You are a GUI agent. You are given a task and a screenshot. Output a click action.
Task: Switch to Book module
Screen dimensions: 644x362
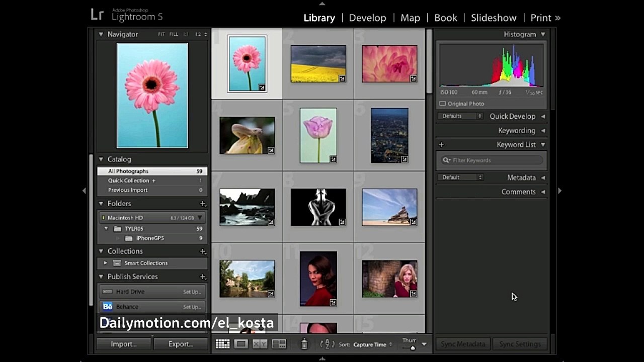[x=446, y=18]
